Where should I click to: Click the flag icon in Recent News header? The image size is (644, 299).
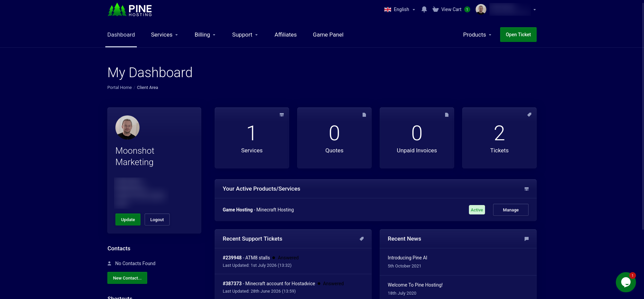point(527,239)
